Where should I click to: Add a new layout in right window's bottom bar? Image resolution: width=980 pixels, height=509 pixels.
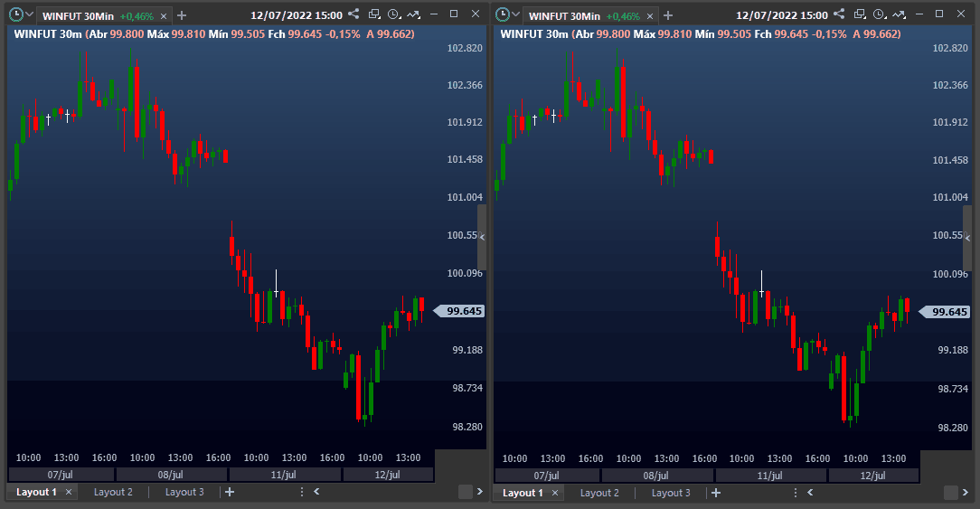[716, 493]
